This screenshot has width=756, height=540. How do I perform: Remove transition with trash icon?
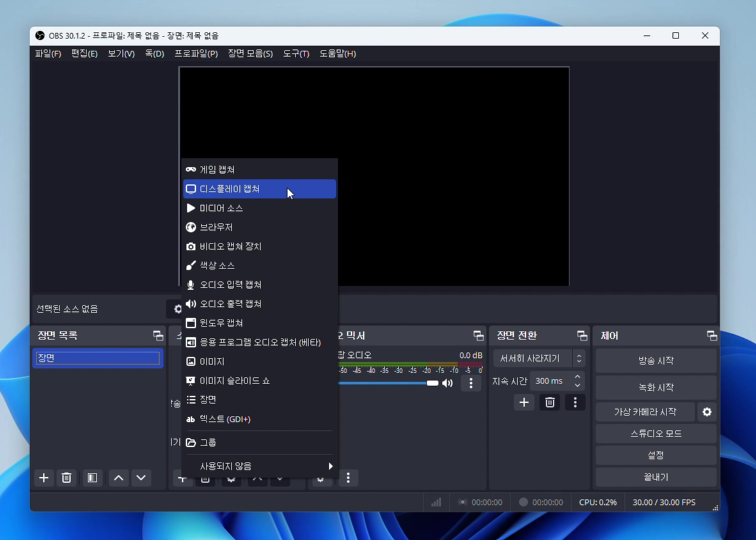(x=549, y=402)
